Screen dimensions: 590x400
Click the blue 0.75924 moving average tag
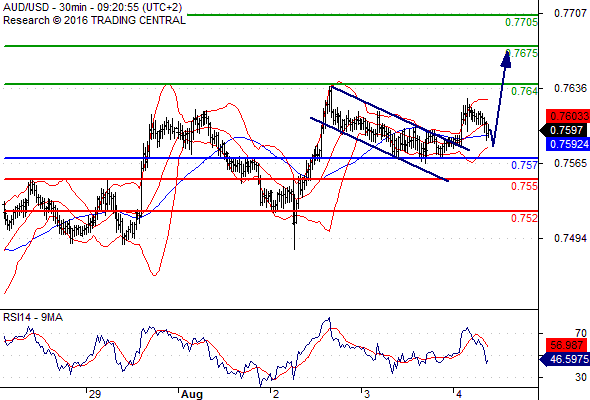coord(568,144)
